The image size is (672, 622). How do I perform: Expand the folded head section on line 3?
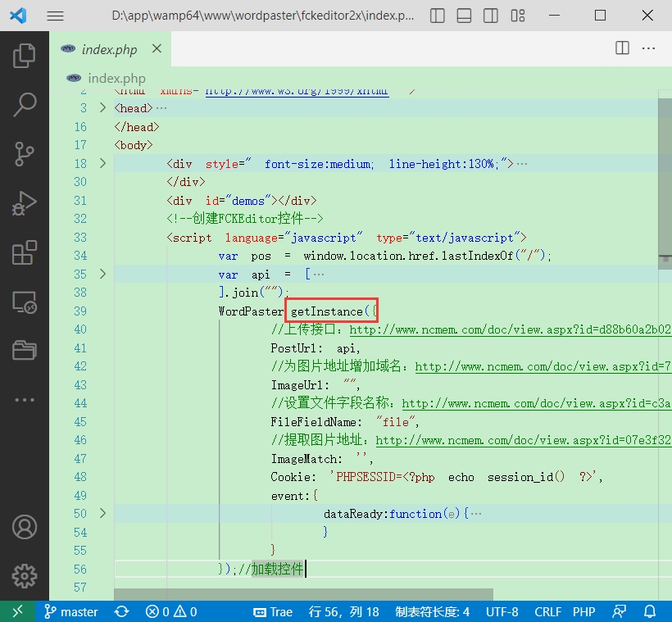[102, 108]
